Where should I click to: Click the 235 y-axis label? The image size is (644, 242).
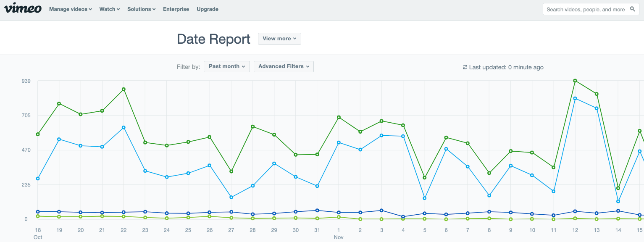26,185
